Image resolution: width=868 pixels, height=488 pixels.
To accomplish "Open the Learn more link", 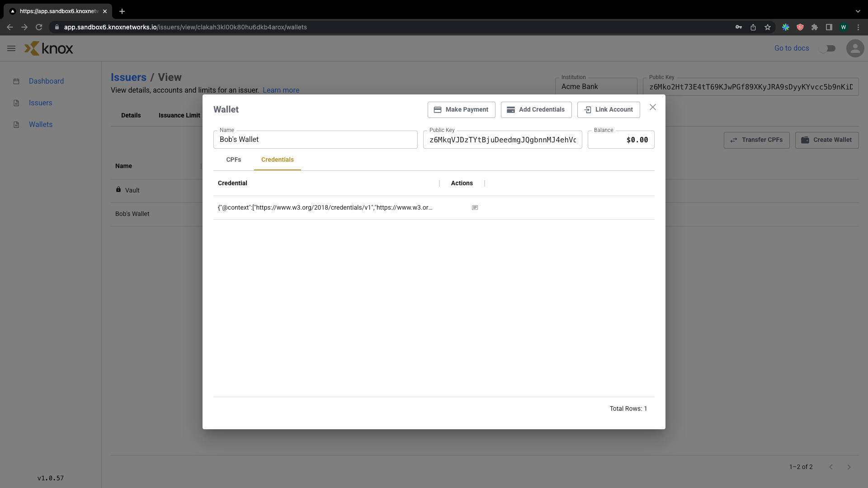I will [281, 90].
